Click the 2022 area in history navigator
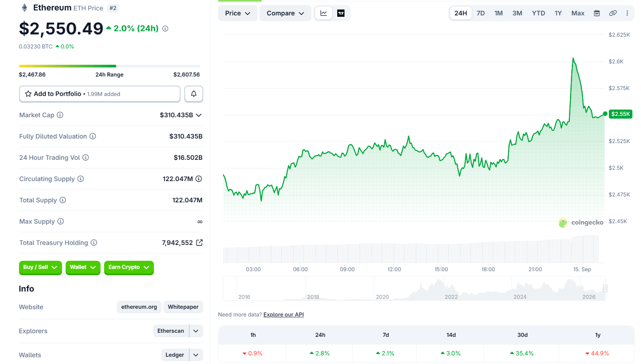This screenshot has width=641, height=364. pos(451,297)
